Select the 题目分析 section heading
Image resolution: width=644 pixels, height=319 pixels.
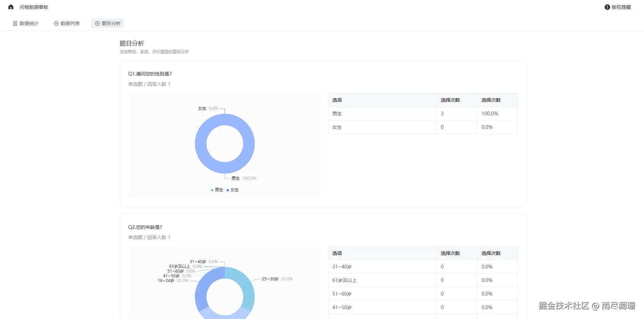pyautogui.click(x=132, y=43)
